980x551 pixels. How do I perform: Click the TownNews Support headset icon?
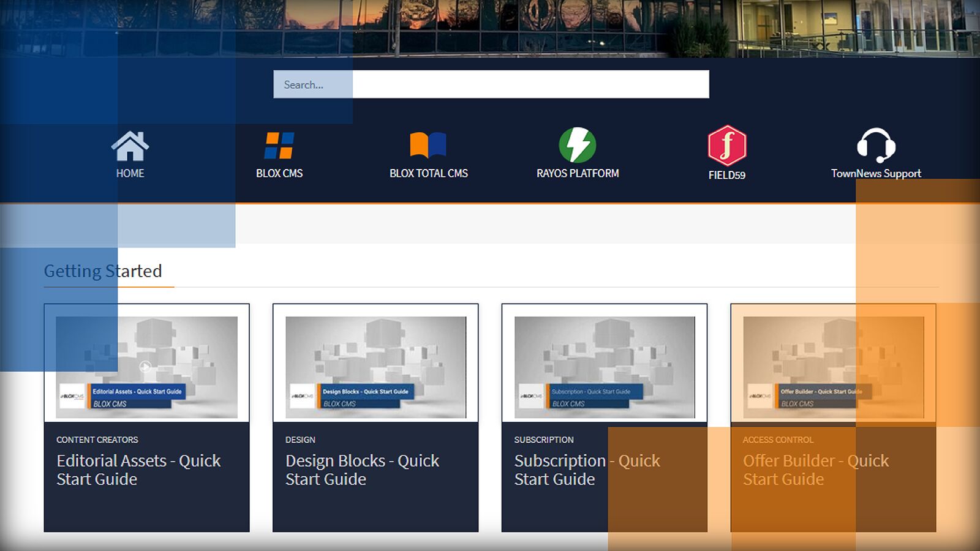coord(876,146)
